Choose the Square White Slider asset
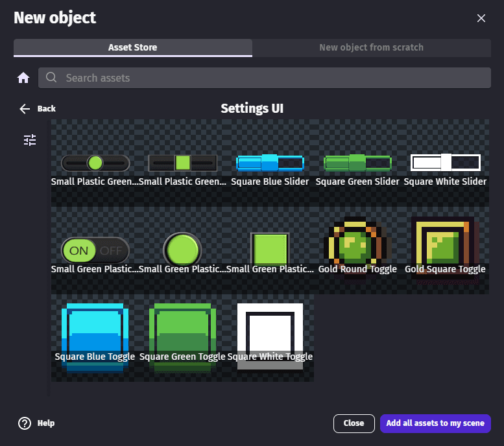Screen dimensions: 504x446 tap(445, 163)
